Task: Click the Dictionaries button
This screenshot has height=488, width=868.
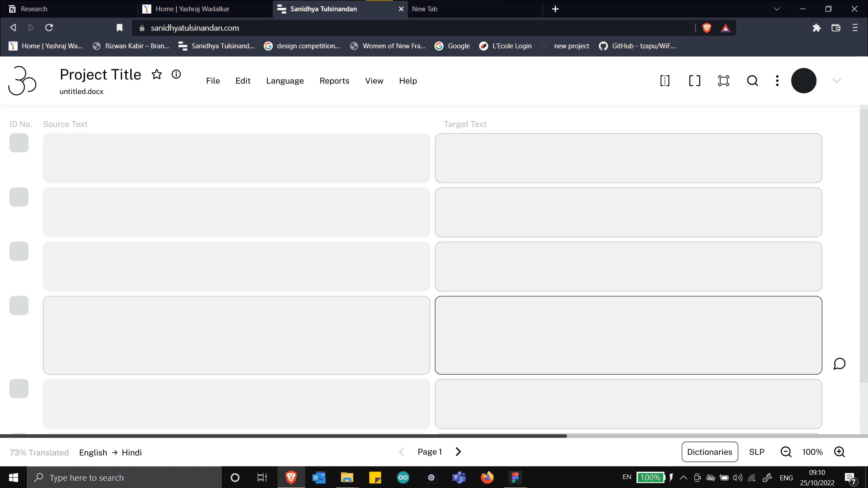Action: click(710, 452)
